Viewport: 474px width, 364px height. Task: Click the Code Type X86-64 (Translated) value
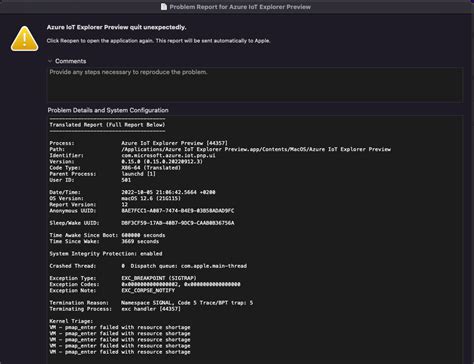pyautogui.click(x=151, y=168)
